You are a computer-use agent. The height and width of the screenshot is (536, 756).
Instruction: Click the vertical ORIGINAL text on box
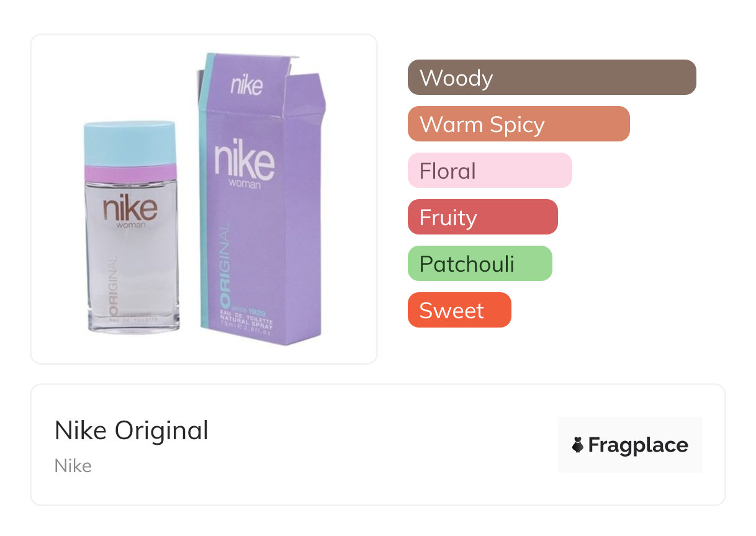[x=225, y=260]
